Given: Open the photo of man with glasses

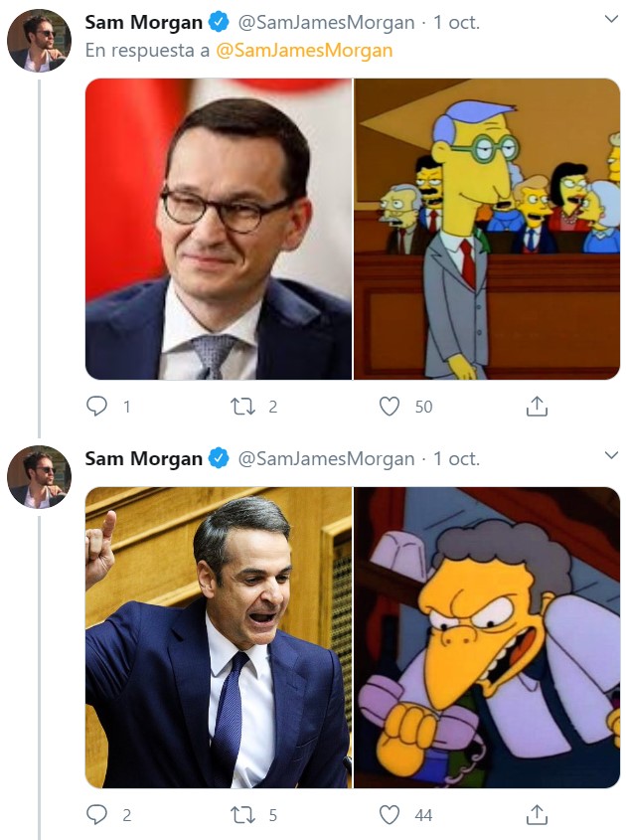Looking at the screenshot, I should [219, 229].
